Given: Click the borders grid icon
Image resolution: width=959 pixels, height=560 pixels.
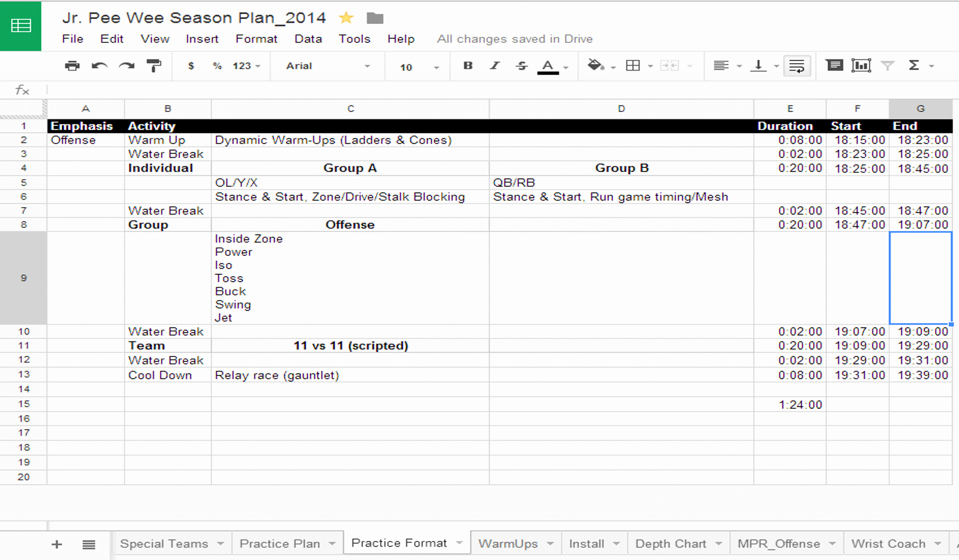Looking at the screenshot, I should point(631,65).
